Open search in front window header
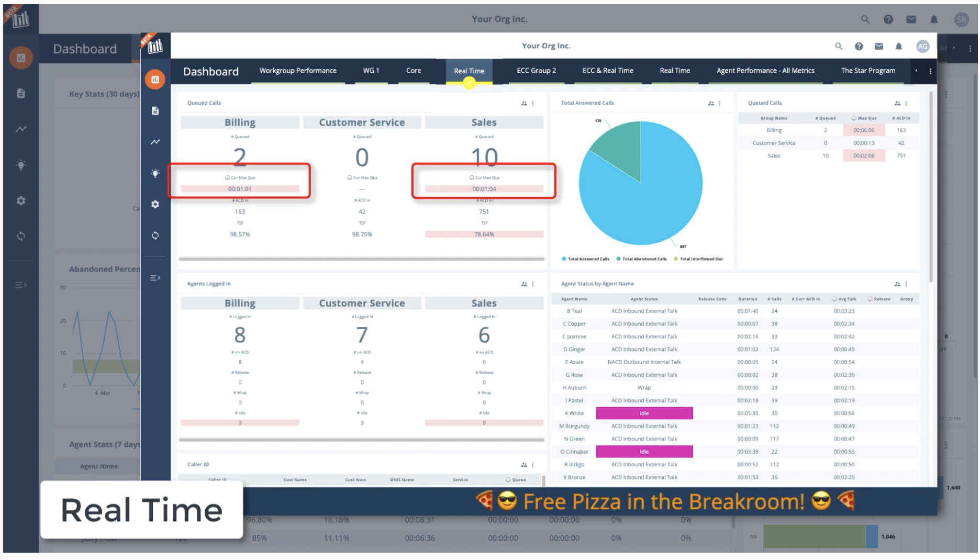This screenshot has width=980, height=560. (x=839, y=46)
